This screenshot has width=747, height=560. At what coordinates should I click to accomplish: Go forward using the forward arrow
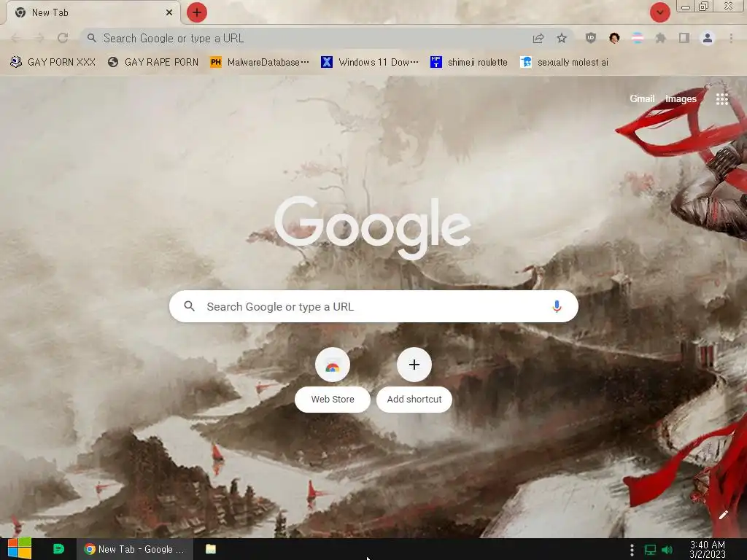tap(39, 38)
